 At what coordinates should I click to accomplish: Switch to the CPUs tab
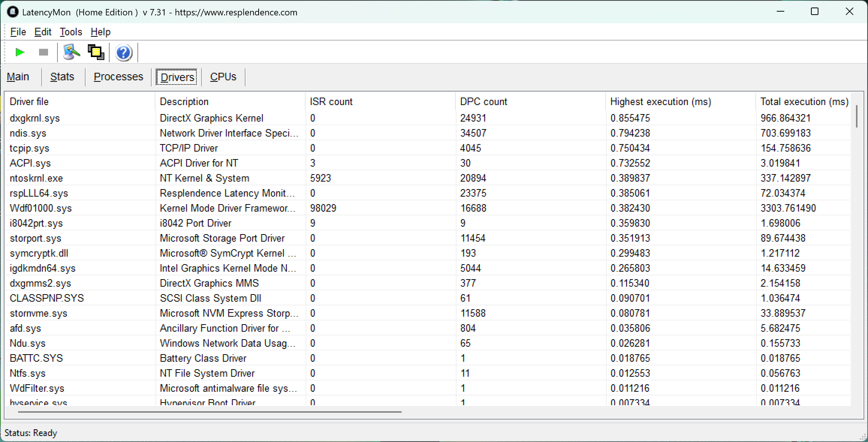point(223,77)
